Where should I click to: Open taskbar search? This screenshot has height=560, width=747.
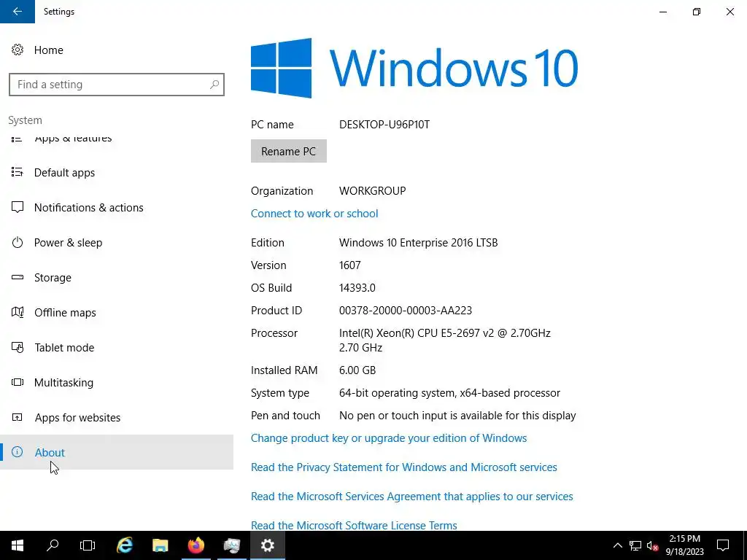(53, 545)
